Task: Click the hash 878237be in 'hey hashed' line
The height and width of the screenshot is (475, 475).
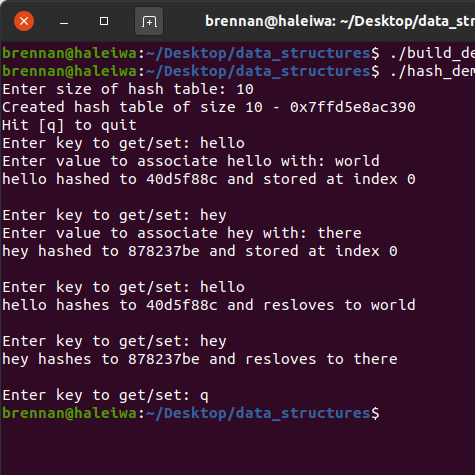Action: tap(164, 251)
